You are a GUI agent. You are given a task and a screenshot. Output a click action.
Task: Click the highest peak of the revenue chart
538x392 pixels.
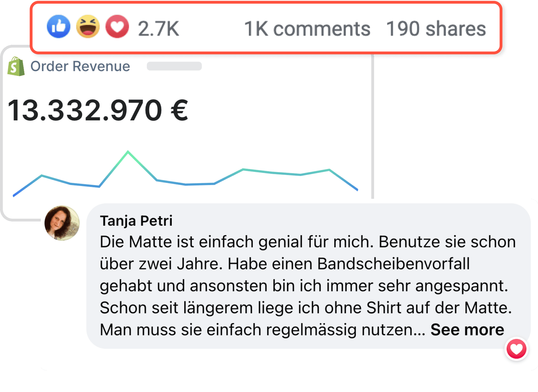pos(128,152)
